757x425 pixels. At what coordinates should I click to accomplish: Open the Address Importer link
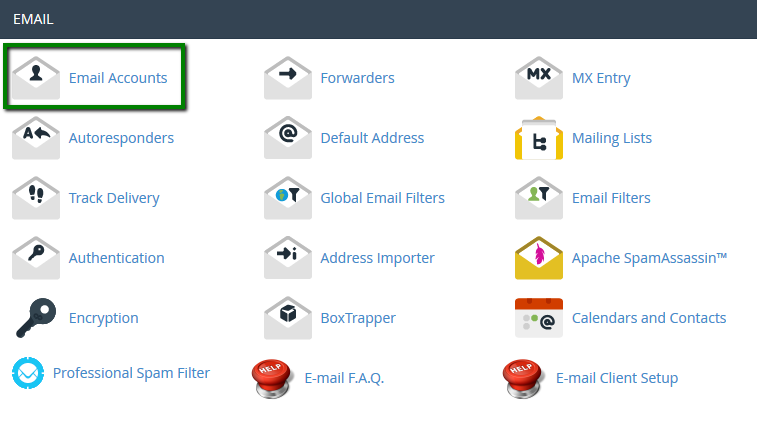point(378,258)
